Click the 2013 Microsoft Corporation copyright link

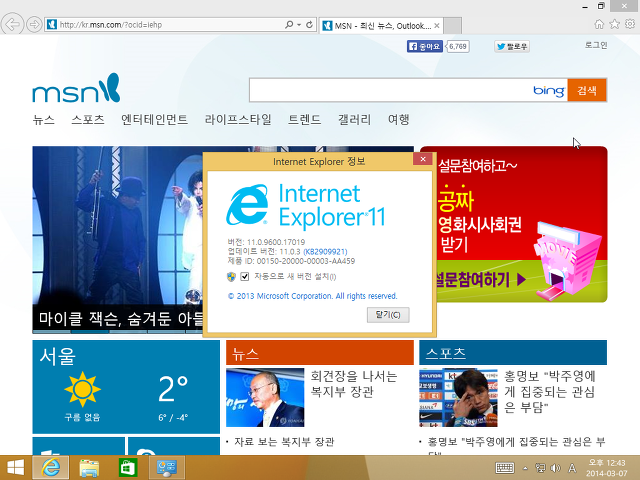pyautogui.click(x=312, y=296)
